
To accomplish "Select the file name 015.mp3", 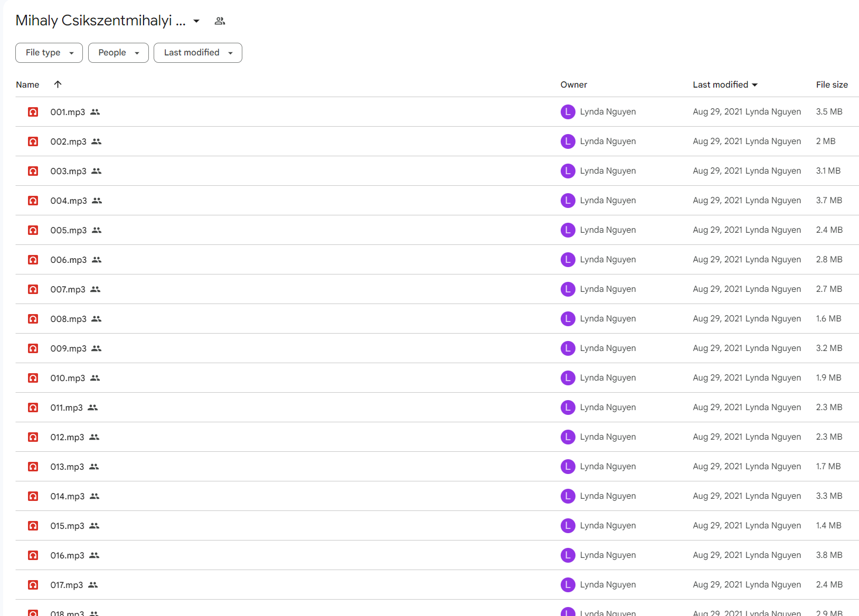I will pyautogui.click(x=68, y=526).
